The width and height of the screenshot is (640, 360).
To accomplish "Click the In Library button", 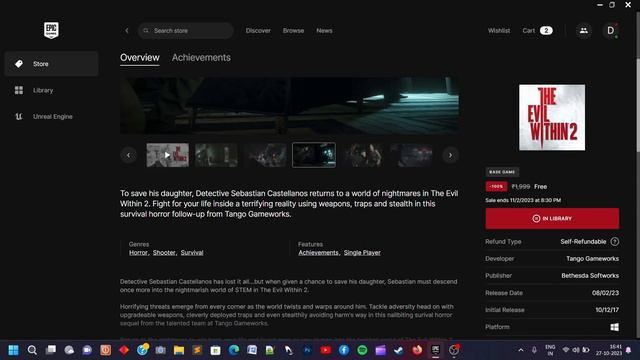I will pyautogui.click(x=552, y=218).
